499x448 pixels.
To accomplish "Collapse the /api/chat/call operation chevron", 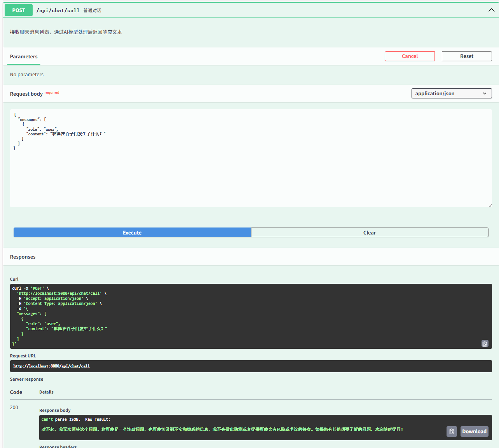I will [492, 10].
